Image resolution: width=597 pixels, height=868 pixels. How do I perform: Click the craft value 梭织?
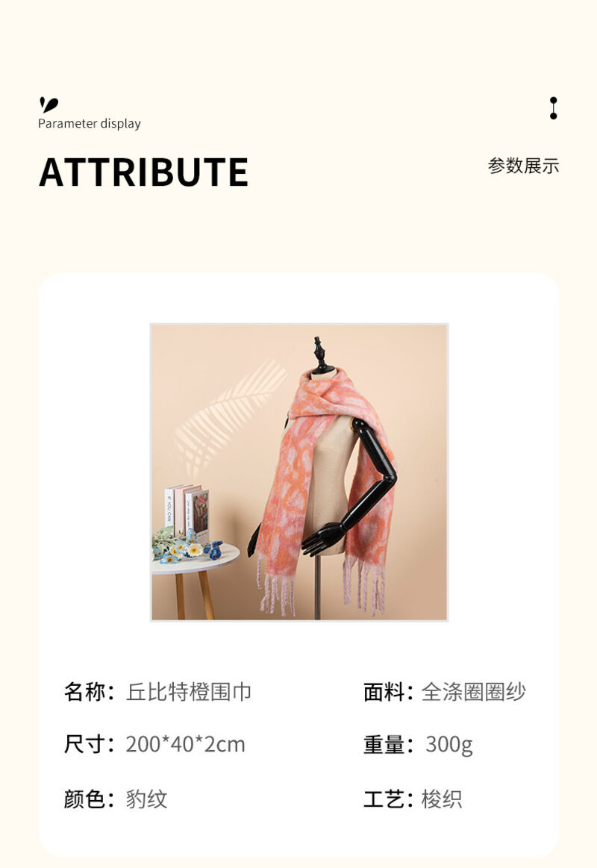tap(442, 799)
